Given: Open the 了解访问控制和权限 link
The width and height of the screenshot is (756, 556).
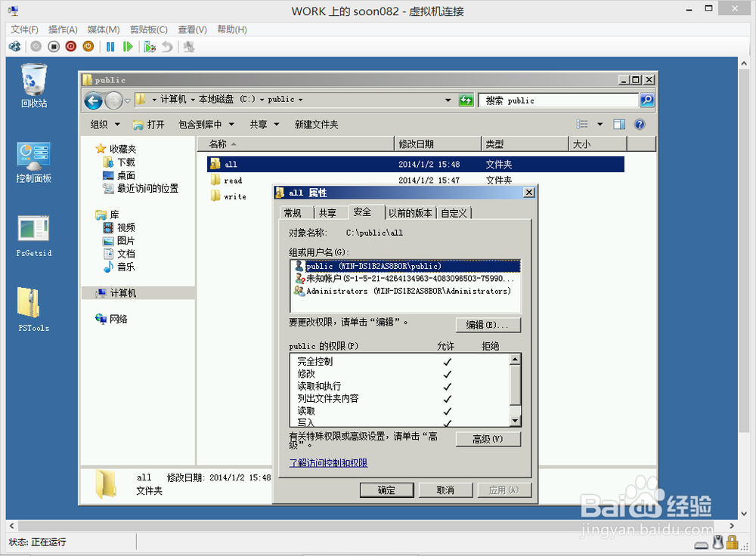Looking at the screenshot, I should [328, 463].
